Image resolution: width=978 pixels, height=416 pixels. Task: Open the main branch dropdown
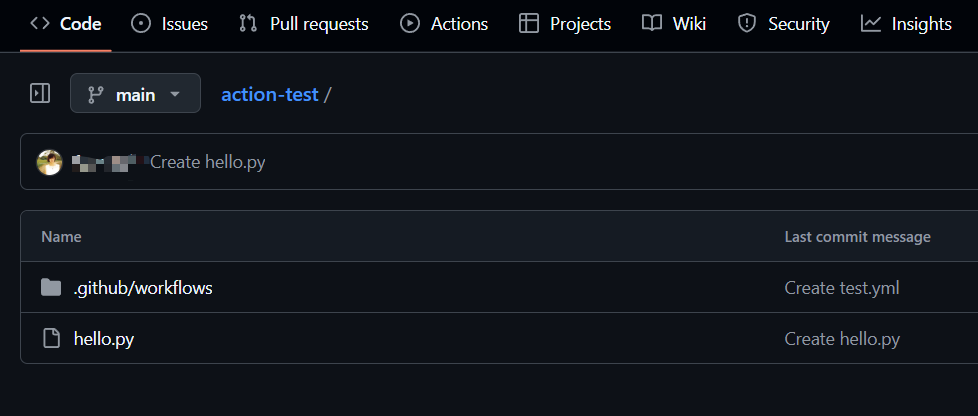click(135, 94)
